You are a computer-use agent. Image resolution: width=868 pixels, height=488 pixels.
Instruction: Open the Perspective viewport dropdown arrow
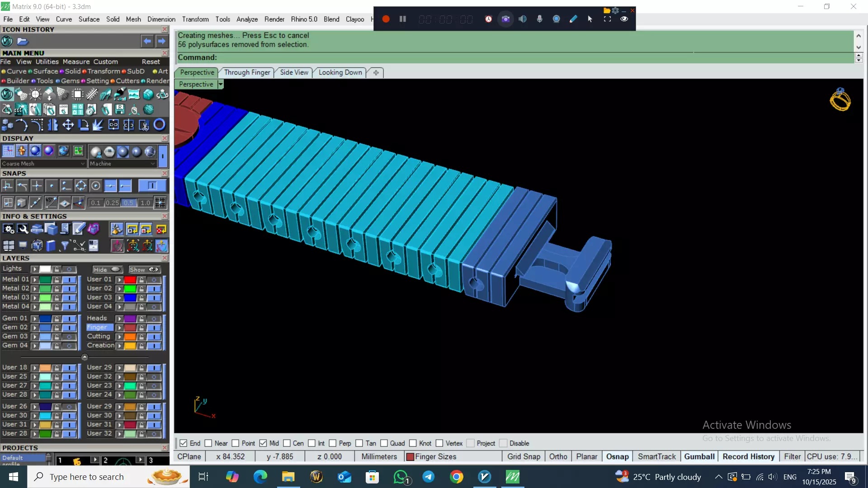(221, 84)
